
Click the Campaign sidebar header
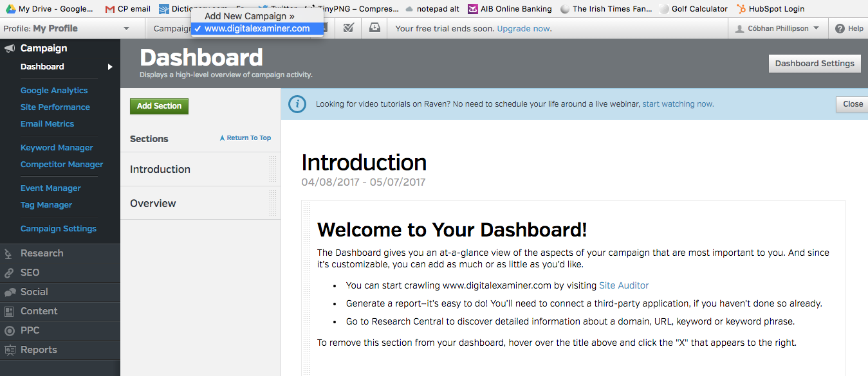click(x=44, y=48)
